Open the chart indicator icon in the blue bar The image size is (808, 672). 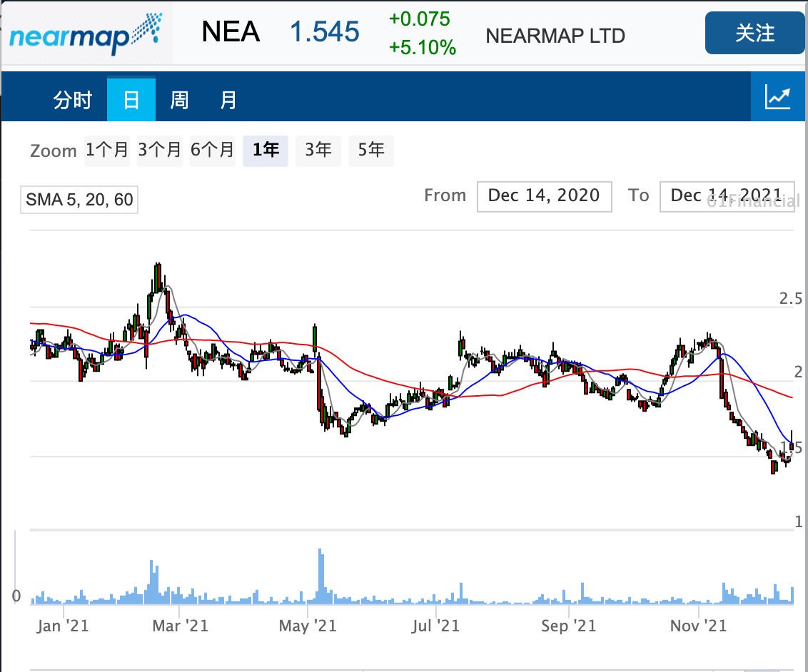(777, 97)
